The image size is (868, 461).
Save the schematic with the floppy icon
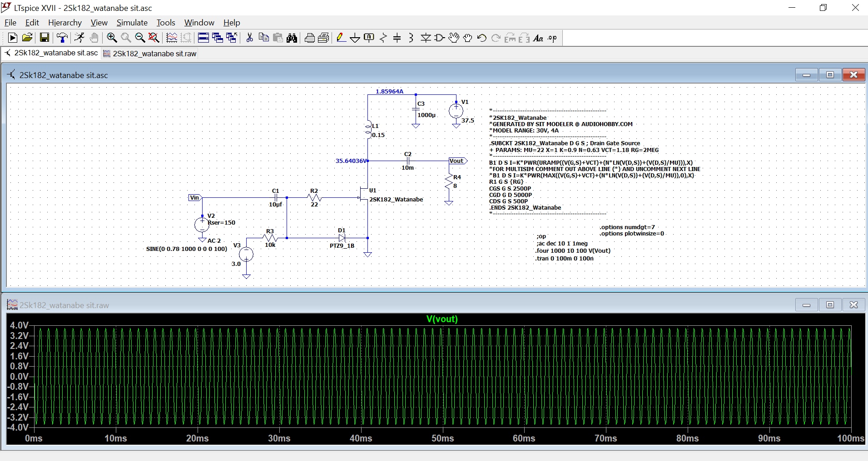(45, 38)
